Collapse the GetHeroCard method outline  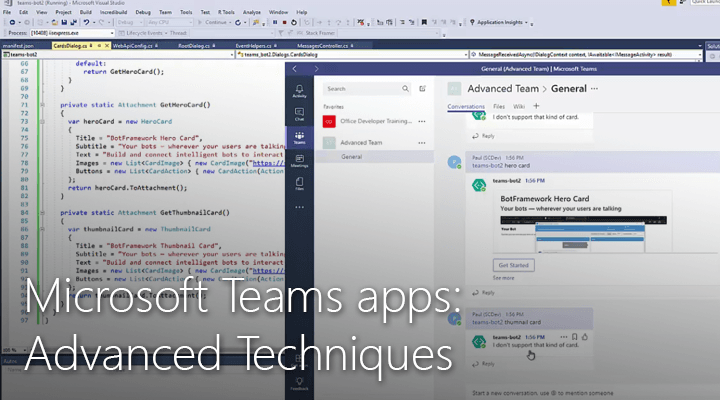[42, 105]
